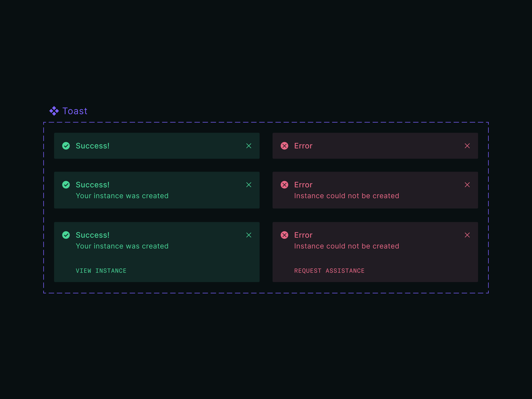Click the Toast component diamond icon
This screenshot has width=532, height=399.
coord(54,111)
